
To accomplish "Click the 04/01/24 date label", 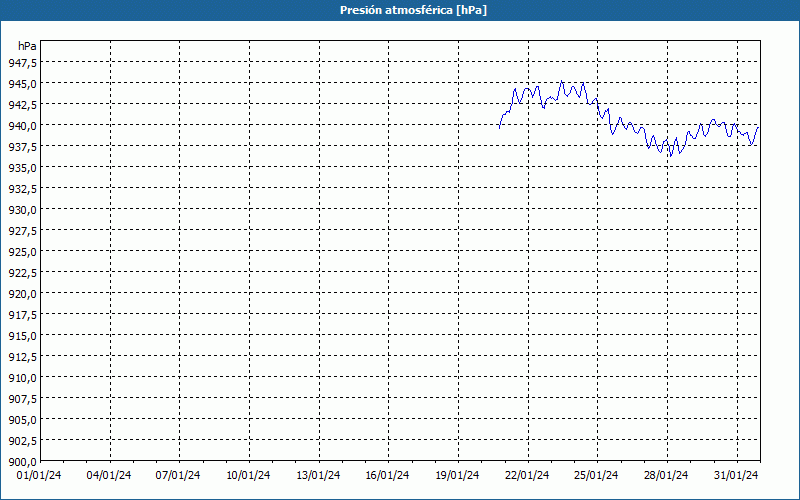I will tap(109, 475).
